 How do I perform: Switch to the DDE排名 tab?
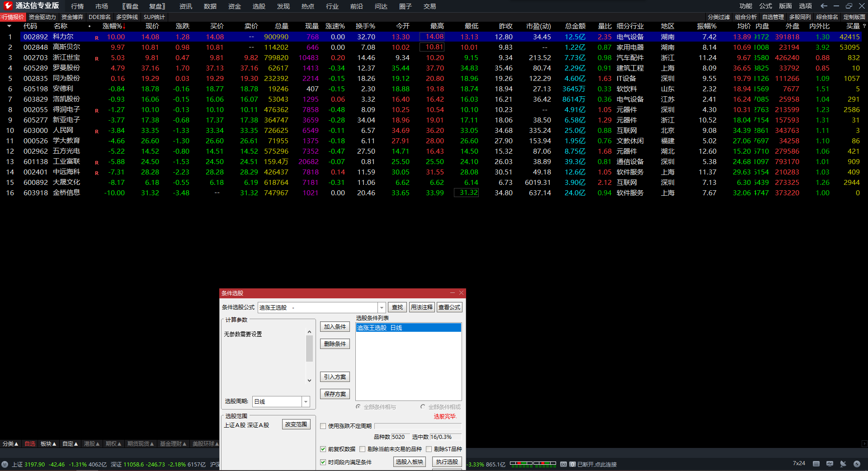[99, 17]
